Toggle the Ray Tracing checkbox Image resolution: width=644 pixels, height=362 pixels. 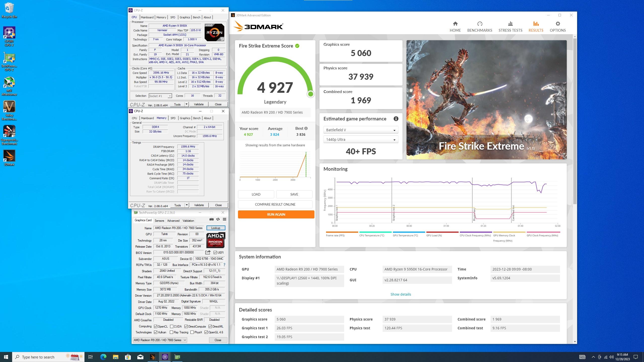click(x=171, y=332)
